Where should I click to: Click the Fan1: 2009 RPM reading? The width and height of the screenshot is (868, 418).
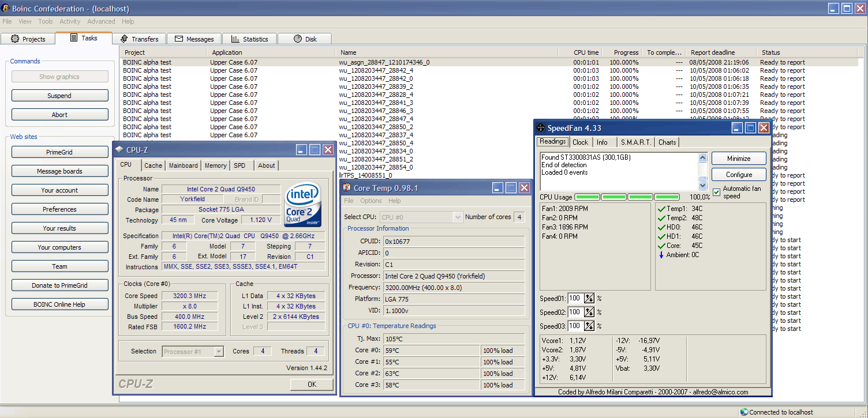click(x=565, y=209)
